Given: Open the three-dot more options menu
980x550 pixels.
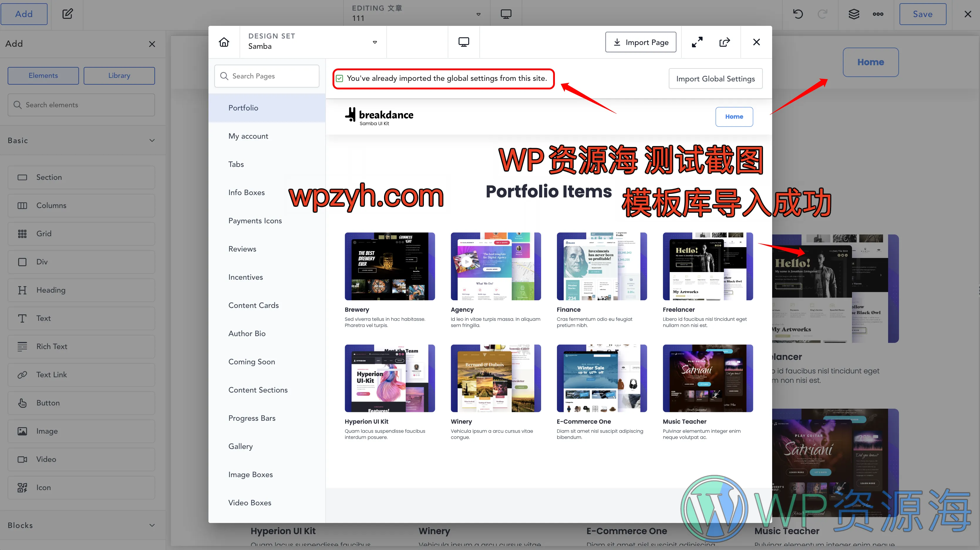Looking at the screenshot, I should coord(878,14).
